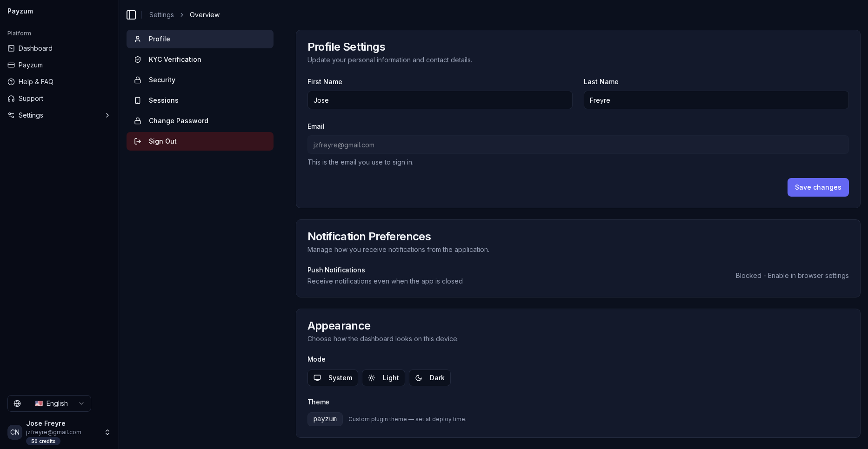Screen dimensions: 868x449
Task: Click the 'Profile Settings' heading
Action: 346,47
